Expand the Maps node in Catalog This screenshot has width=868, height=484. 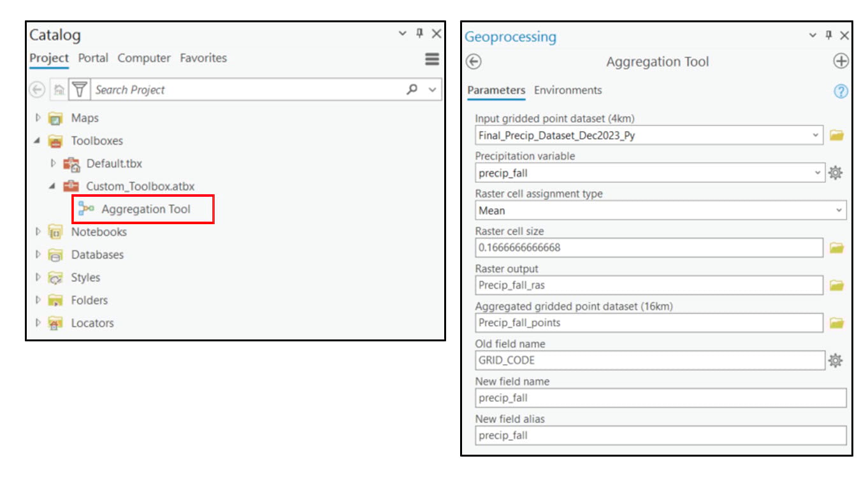(x=38, y=118)
